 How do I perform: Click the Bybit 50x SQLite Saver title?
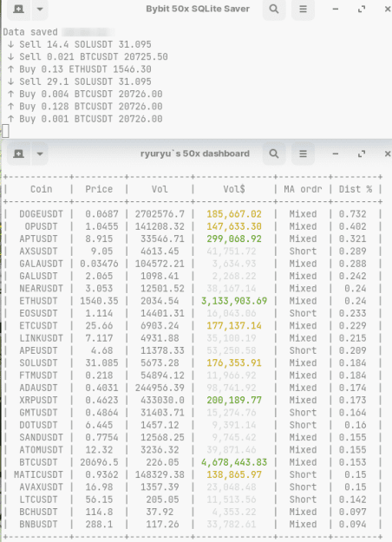tap(198, 9)
